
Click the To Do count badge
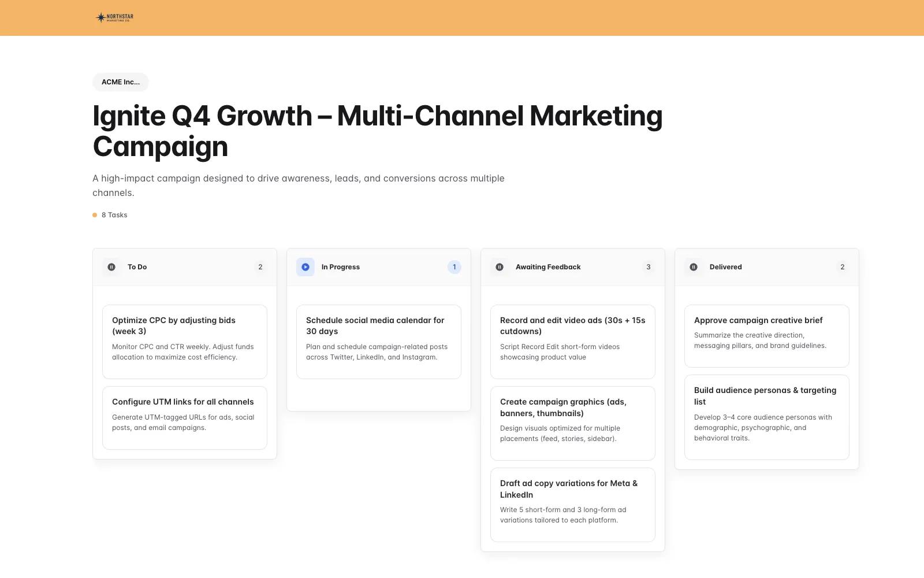point(260,267)
